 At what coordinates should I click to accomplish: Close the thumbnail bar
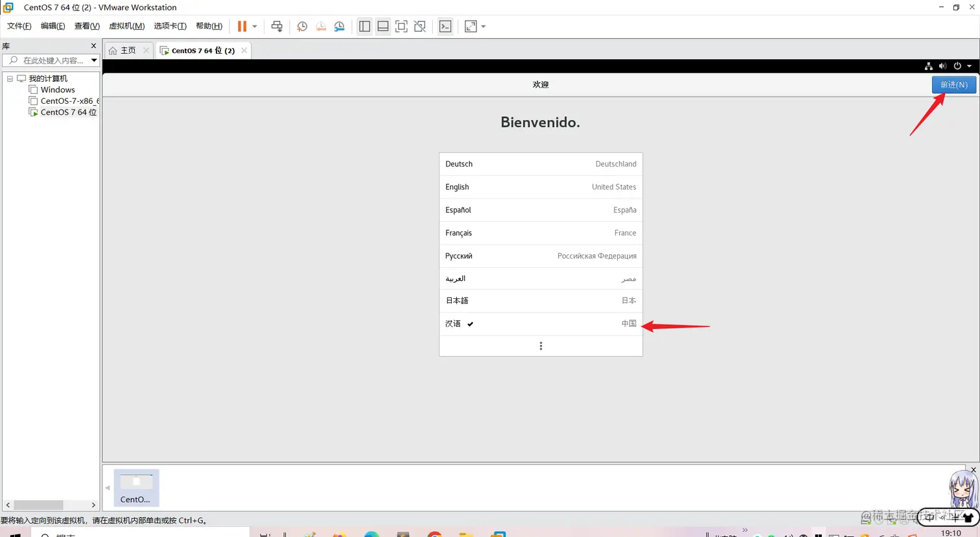(974, 470)
